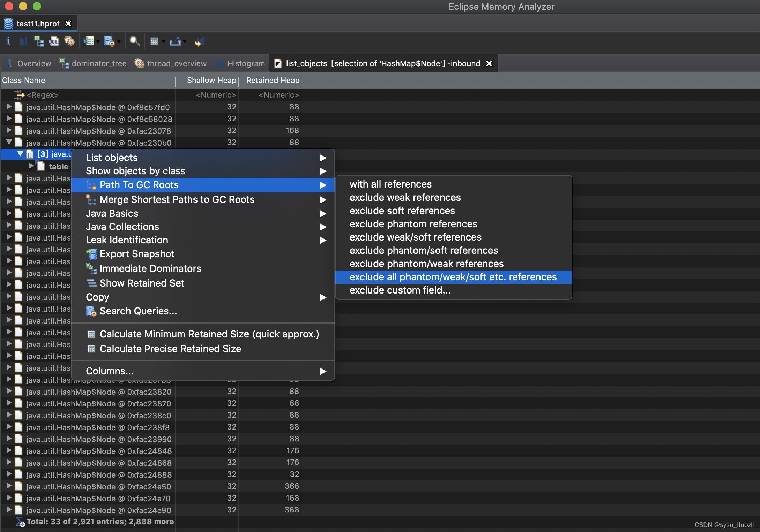The image size is (760, 532).
Task: Click the file icon of HashMap$Node 0xf8c57fd0
Action: (x=19, y=107)
